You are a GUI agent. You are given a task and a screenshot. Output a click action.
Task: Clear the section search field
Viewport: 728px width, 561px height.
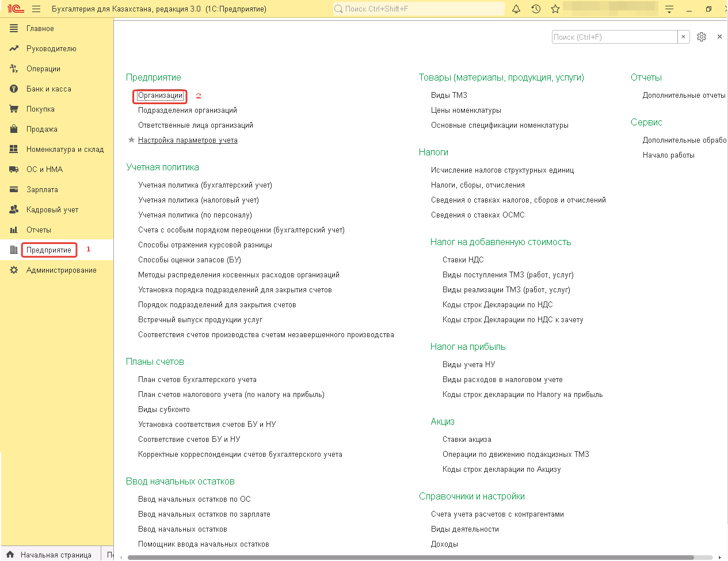pos(683,37)
